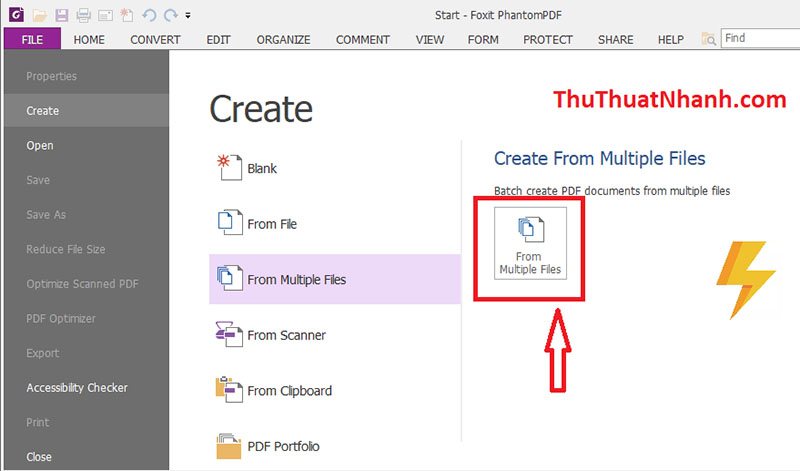Choose the Blank create option label

point(262,168)
